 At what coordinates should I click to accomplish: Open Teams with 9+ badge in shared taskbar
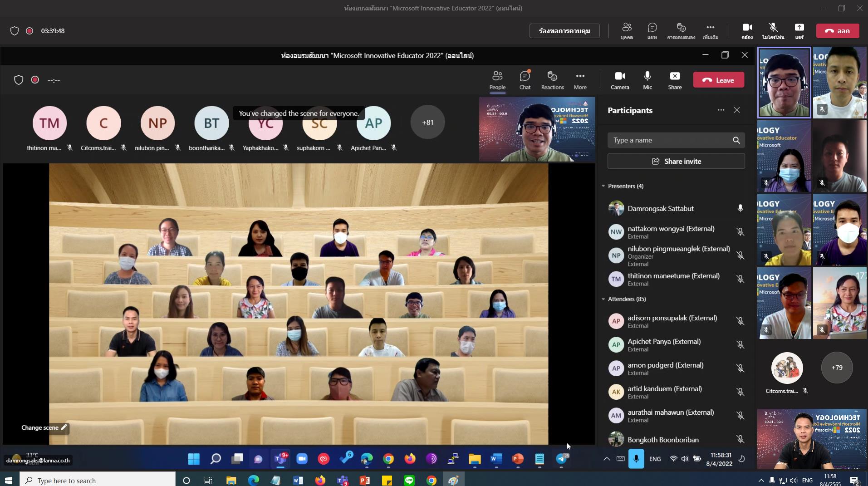click(x=280, y=459)
